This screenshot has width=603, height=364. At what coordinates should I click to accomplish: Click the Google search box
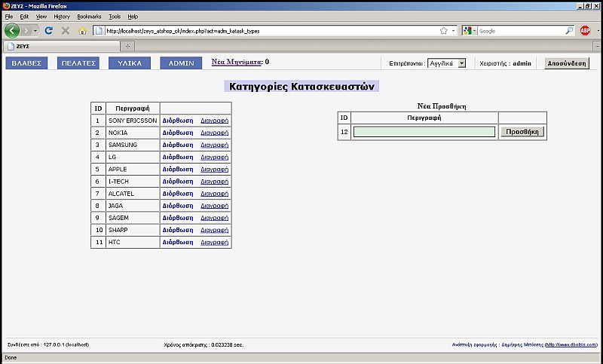pos(521,31)
